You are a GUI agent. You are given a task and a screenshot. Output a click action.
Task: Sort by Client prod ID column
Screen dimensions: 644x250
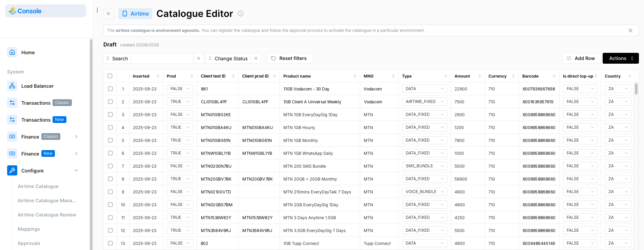[x=275, y=76]
